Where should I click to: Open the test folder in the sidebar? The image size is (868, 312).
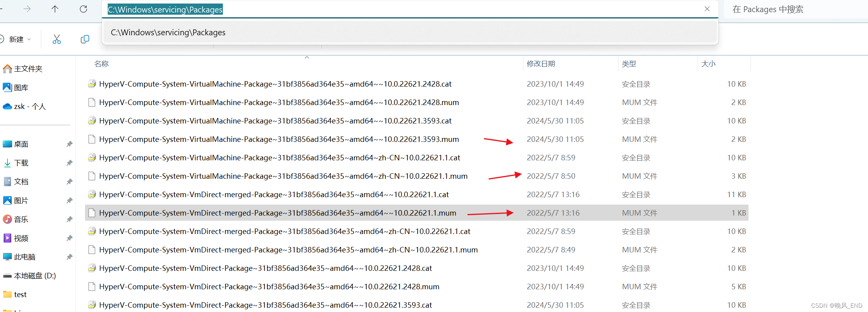[16, 294]
